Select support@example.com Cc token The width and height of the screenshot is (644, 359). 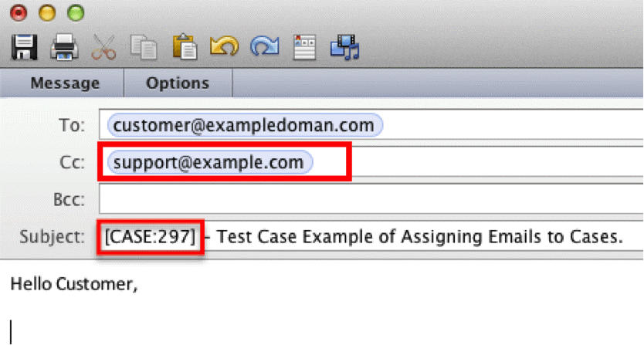[210, 162]
